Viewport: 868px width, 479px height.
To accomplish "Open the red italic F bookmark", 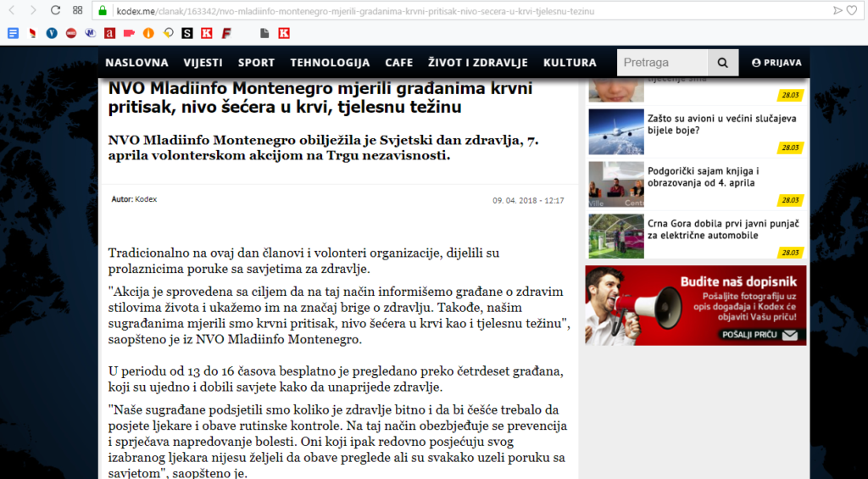I will coord(225,33).
